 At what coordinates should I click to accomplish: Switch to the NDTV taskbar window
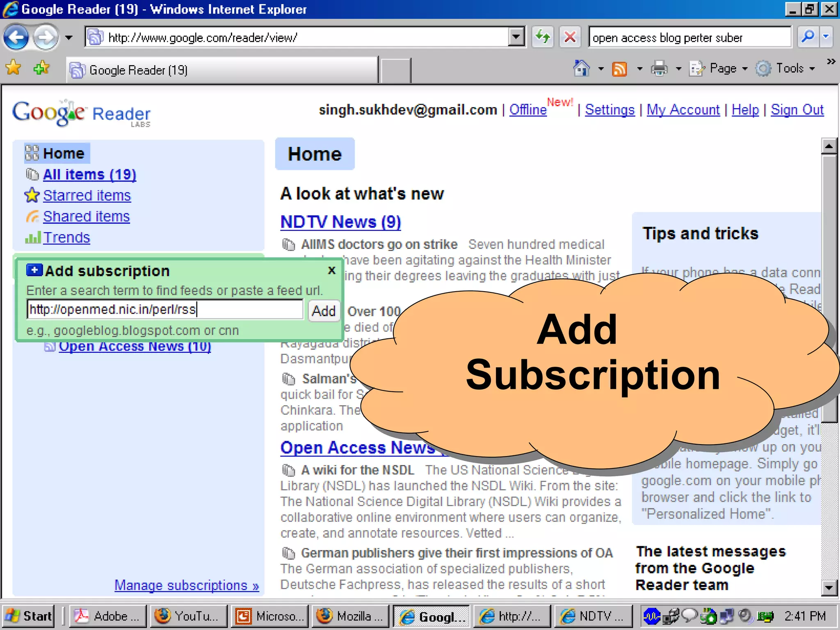pyautogui.click(x=593, y=616)
